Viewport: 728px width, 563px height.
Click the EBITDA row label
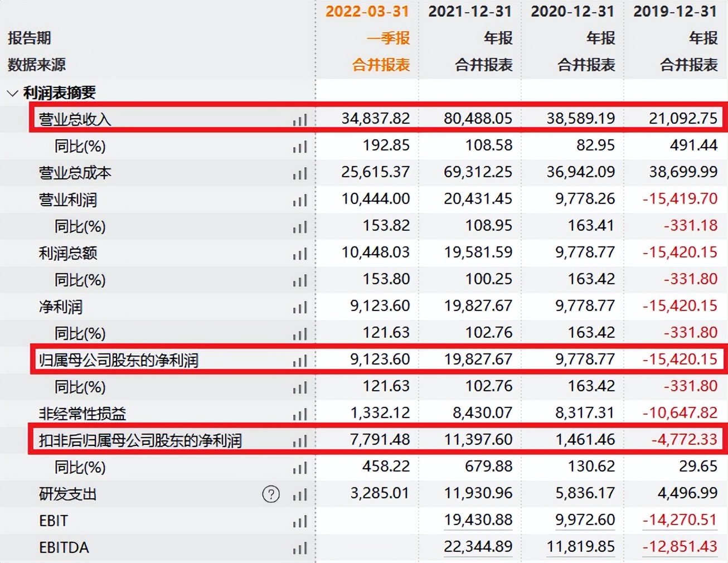(64, 547)
